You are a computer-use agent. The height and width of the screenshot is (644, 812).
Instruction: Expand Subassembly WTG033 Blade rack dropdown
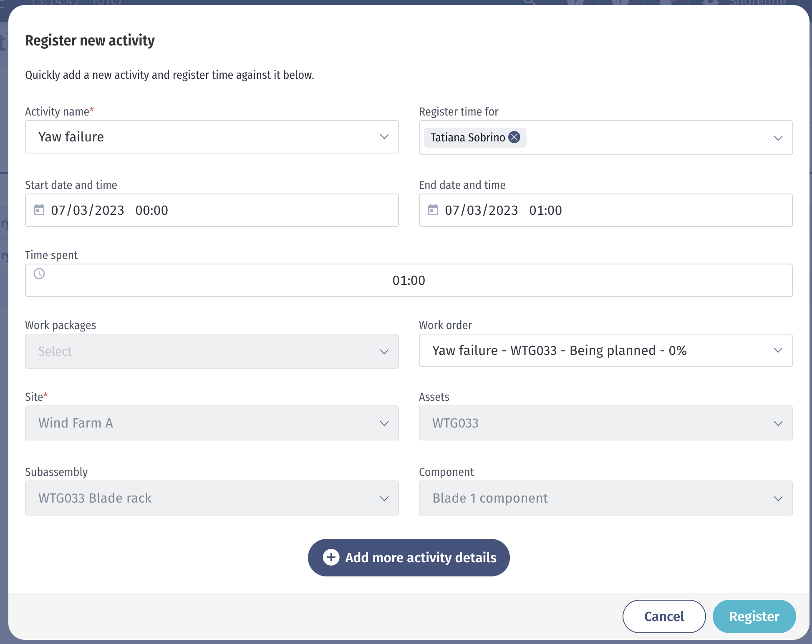coord(212,498)
